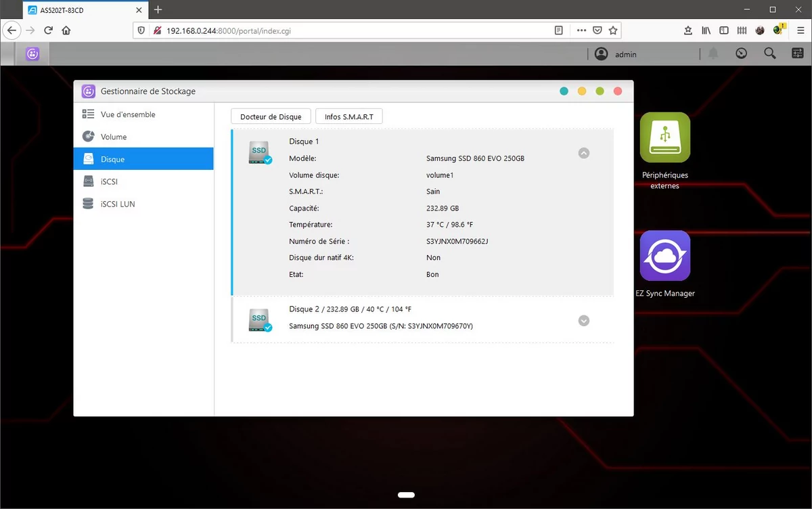Click the Gestionnaire de Stockage title icon
812x509 pixels.
tap(88, 91)
